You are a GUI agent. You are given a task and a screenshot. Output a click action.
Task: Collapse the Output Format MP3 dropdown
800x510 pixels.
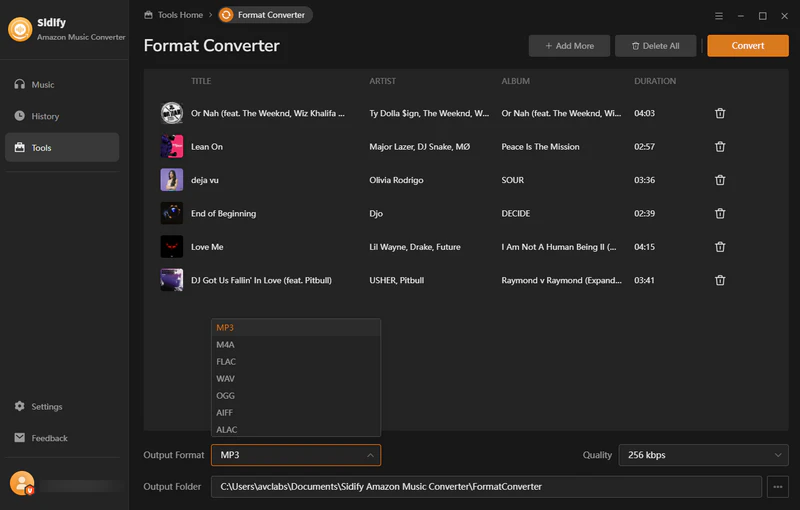(x=296, y=455)
